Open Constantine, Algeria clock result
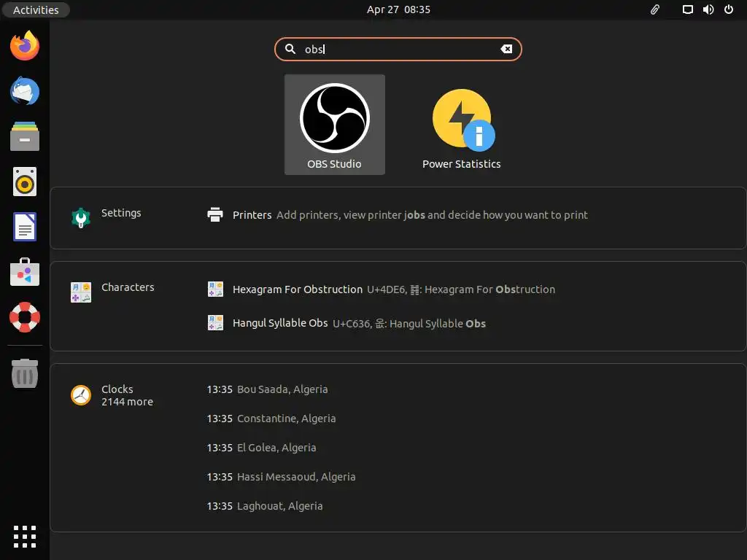Viewport: 747px width, 560px height. pyautogui.click(x=271, y=419)
